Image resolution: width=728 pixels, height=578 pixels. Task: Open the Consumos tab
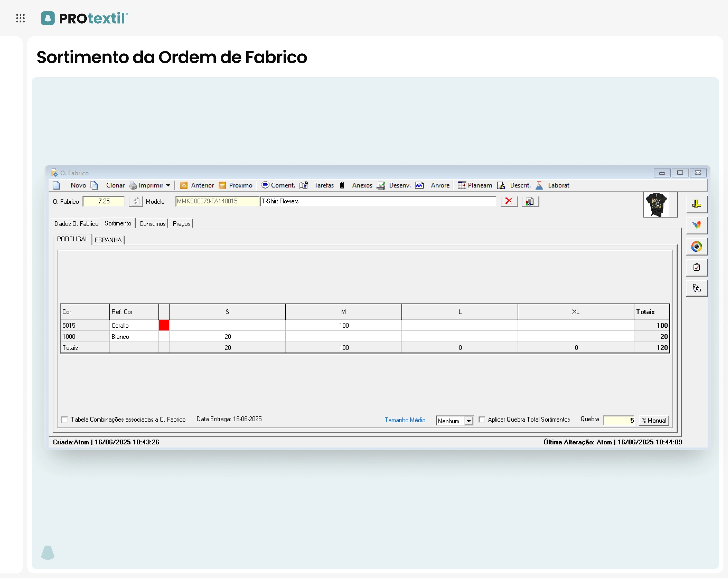152,224
